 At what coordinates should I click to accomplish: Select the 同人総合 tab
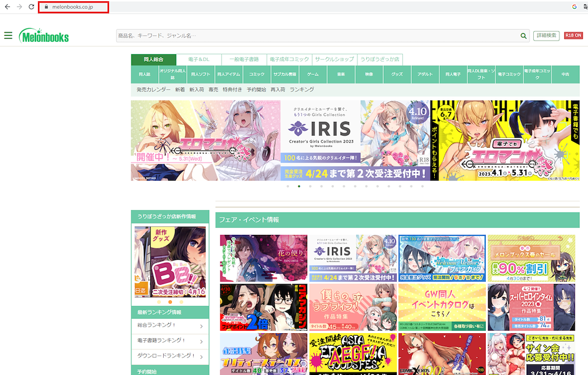click(x=153, y=60)
